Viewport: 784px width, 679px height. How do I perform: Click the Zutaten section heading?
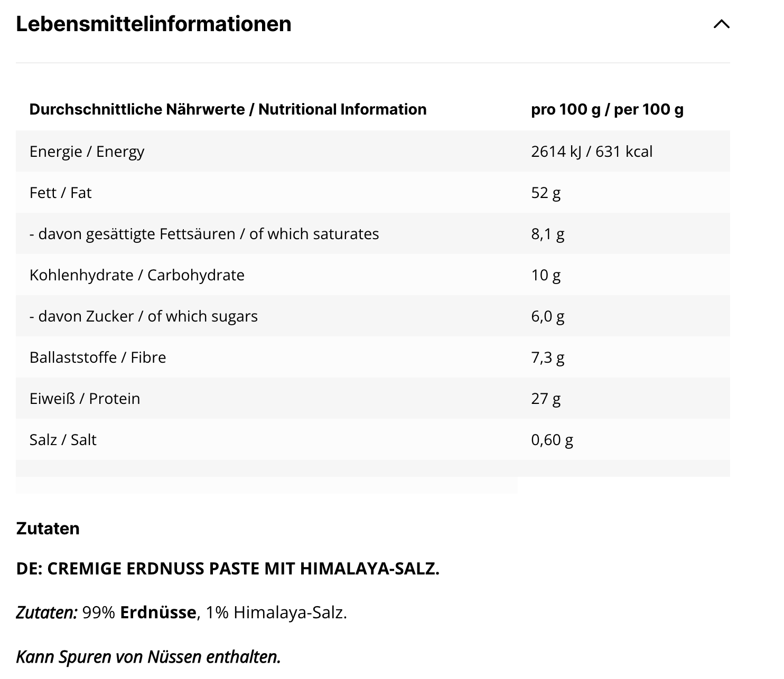(x=48, y=529)
